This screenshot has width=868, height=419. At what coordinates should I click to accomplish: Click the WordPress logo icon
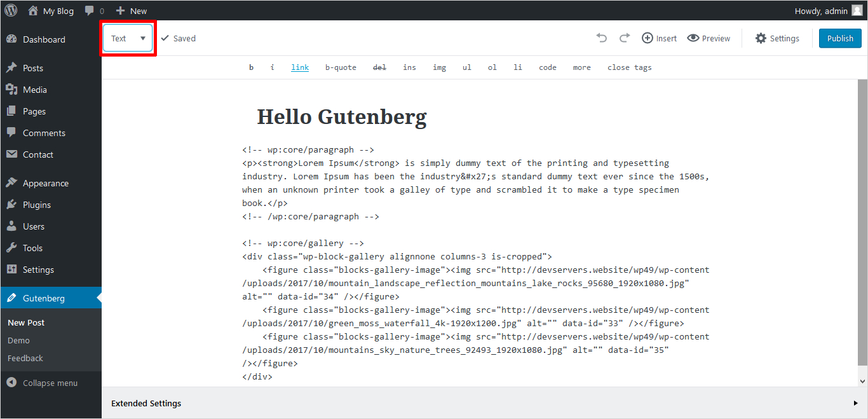pos(11,10)
